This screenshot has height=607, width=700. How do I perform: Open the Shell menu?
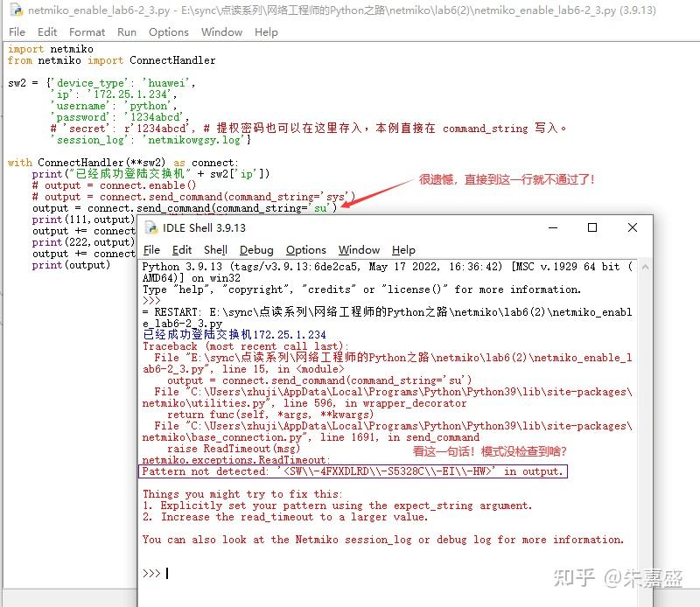(214, 249)
